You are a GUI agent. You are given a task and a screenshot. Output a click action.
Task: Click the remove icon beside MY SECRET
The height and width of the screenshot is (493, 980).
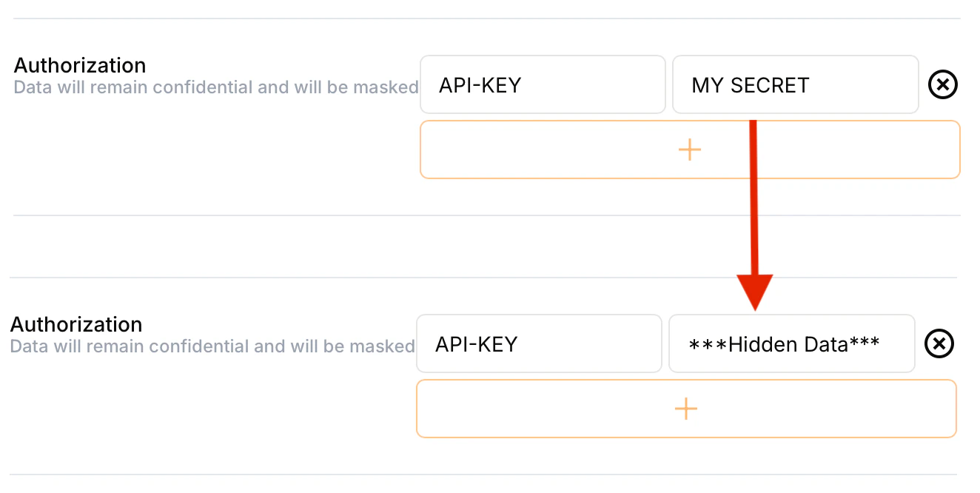(x=942, y=84)
